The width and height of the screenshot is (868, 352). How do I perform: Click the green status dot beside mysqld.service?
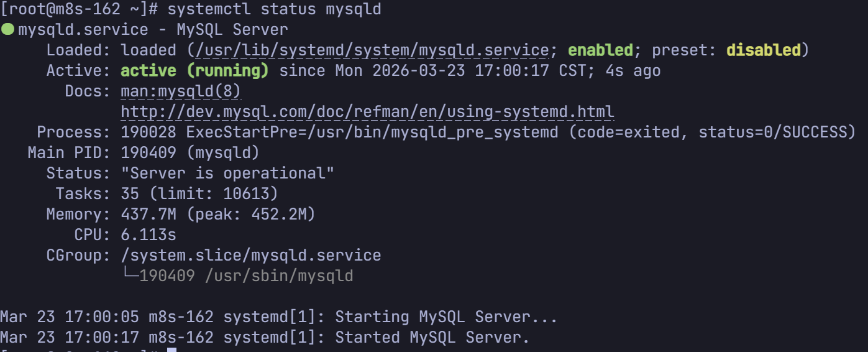[7, 29]
